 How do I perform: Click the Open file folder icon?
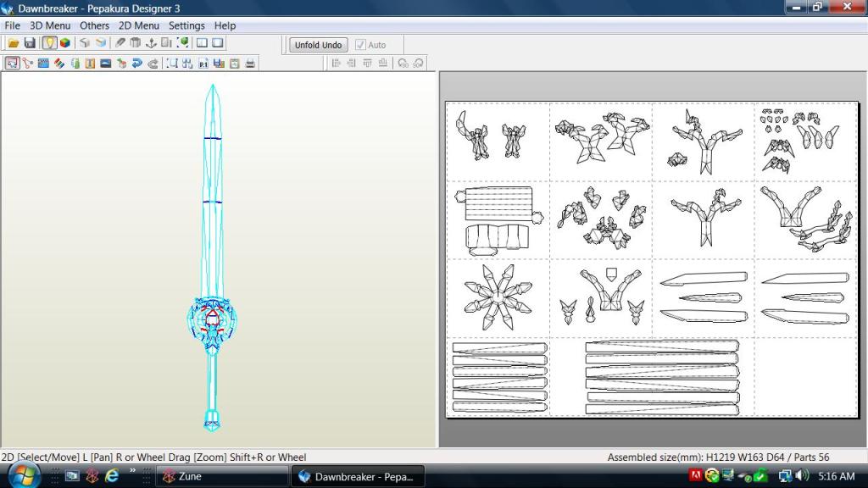coord(14,43)
